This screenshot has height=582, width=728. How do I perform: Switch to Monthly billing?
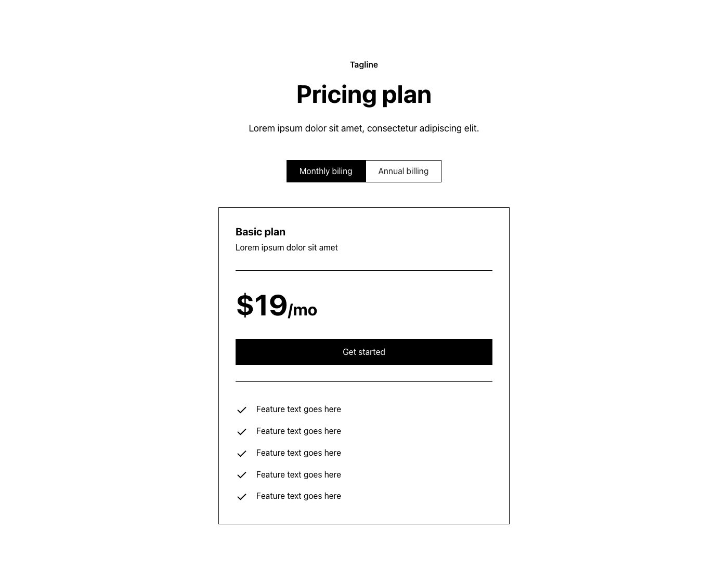tap(326, 171)
